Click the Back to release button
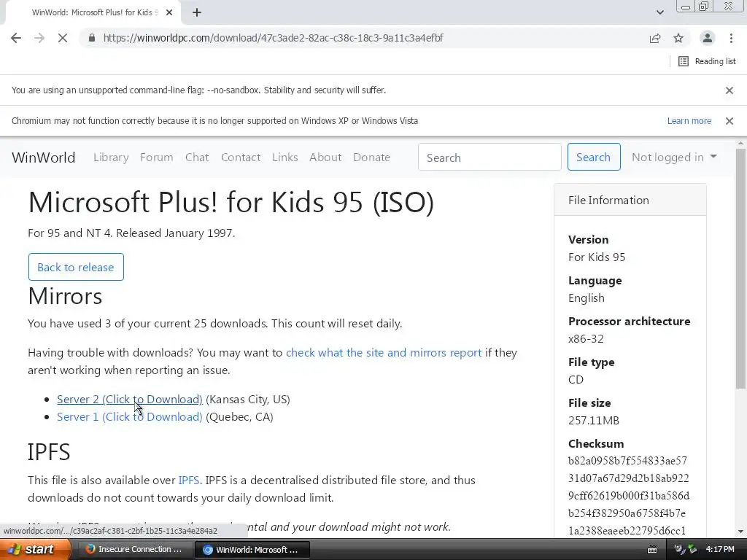This screenshot has width=747, height=560. pyautogui.click(x=76, y=267)
